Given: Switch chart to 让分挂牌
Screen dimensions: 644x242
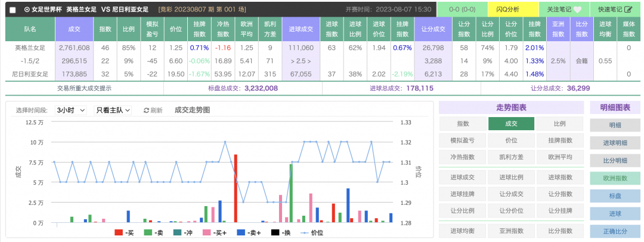Looking at the screenshot, I should (x=560, y=211).
